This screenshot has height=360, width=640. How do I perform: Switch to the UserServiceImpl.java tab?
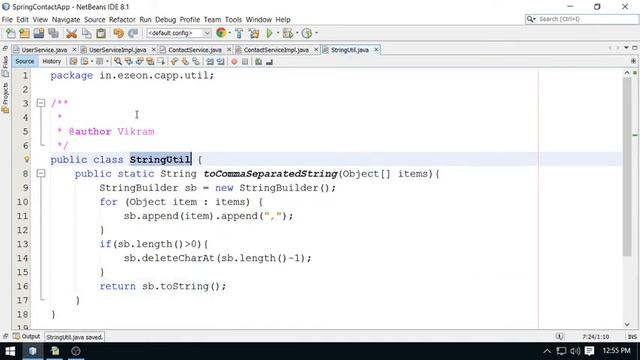tap(118, 50)
